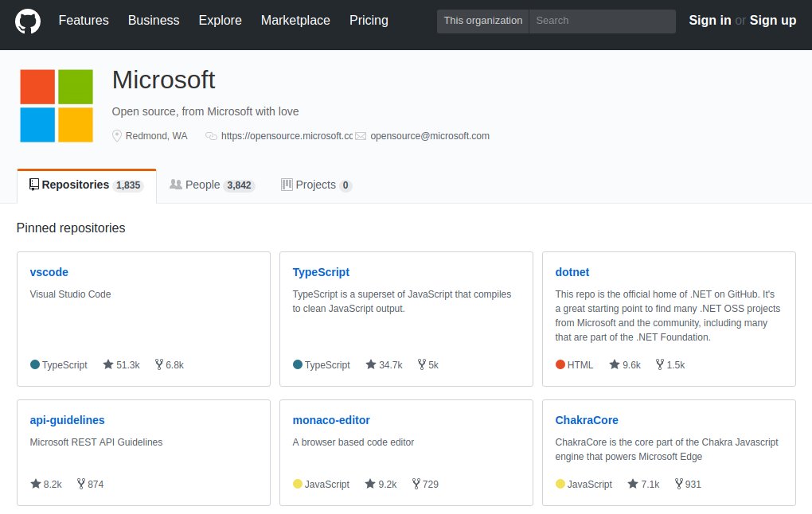This screenshot has width=812, height=514.
Task: Click the opensource@microsoft.com email link
Action: 430,135
